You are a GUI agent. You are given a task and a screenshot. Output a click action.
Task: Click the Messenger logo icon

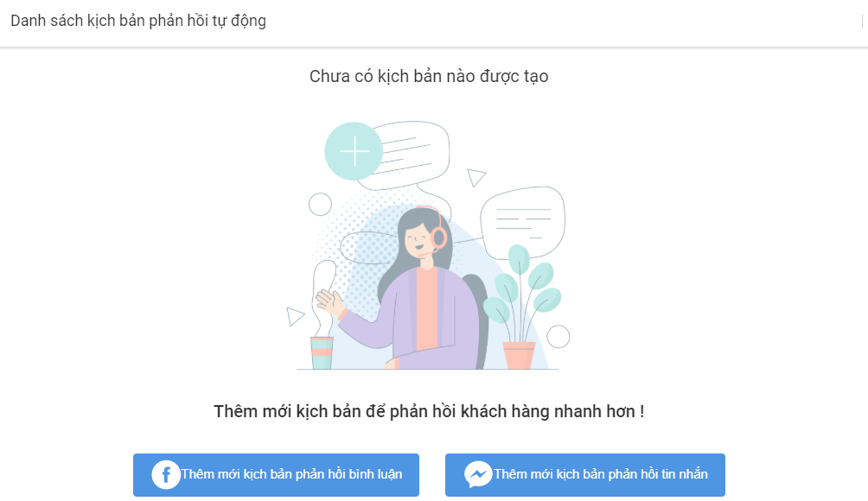478,474
